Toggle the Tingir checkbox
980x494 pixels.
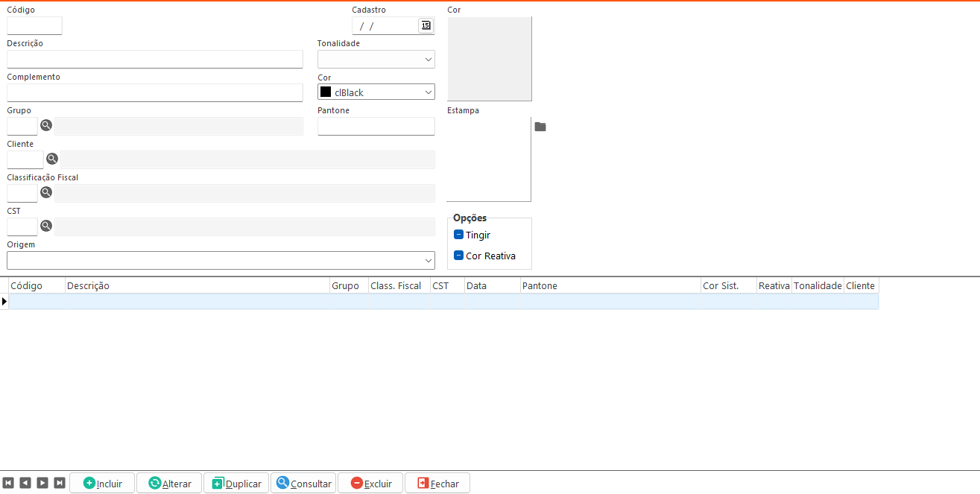[459, 235]
